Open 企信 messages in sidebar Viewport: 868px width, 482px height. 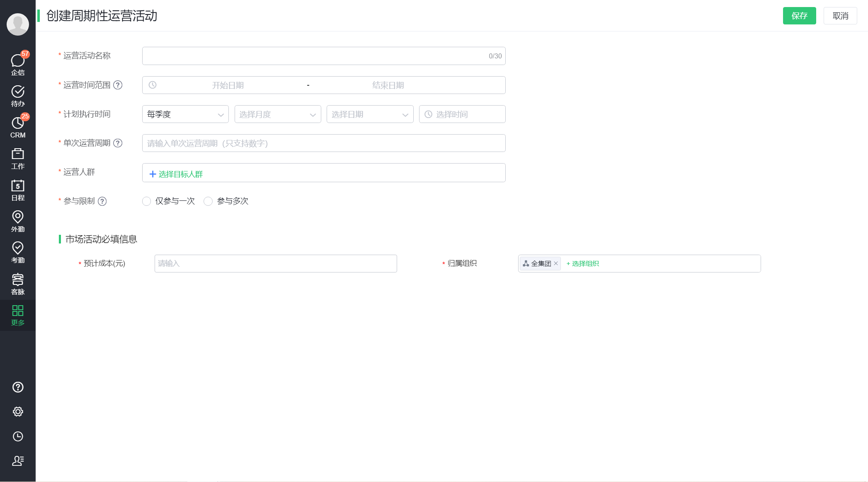click(x=18, y=64)
